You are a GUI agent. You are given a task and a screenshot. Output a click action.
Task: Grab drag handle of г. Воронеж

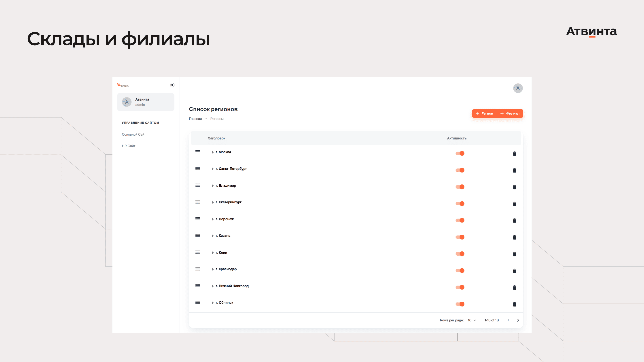tap(197, 219)
